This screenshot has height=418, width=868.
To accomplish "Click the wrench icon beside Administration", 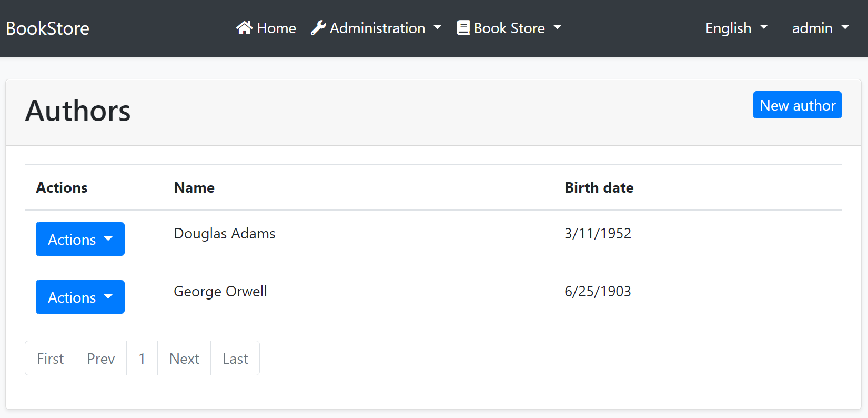I will 318,27.
